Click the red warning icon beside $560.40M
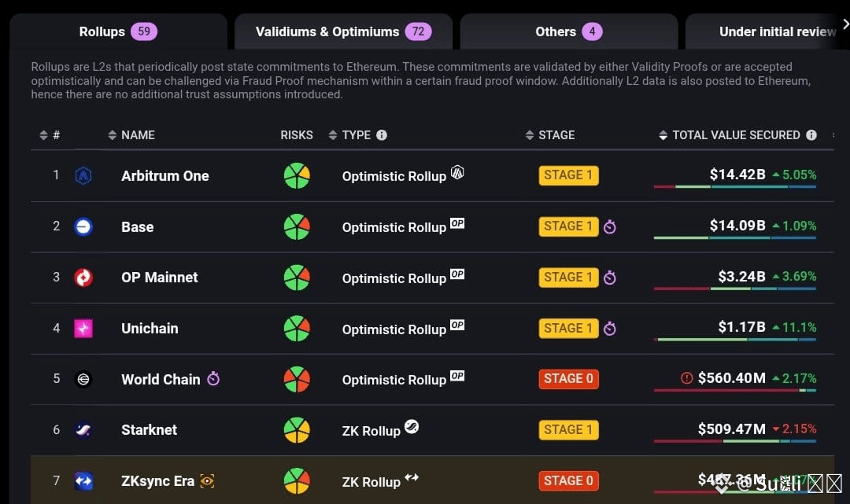 686,378
